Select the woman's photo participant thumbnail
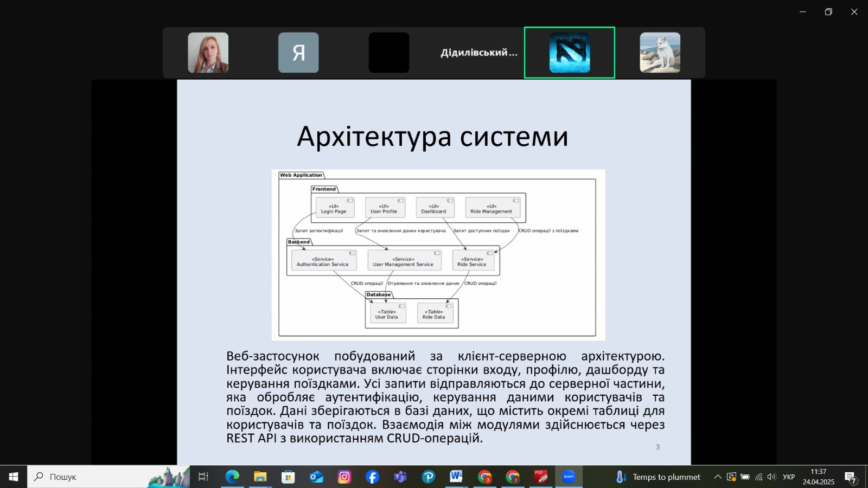868x488 pixels. [208, 53]
